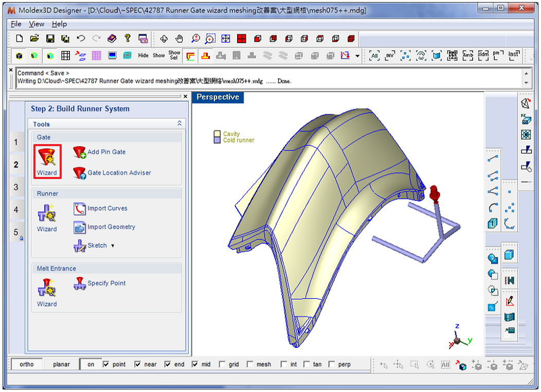Close the command output panel
This screenshot has height=392, width=541.
pyautogui.click(x=11, y=70)
